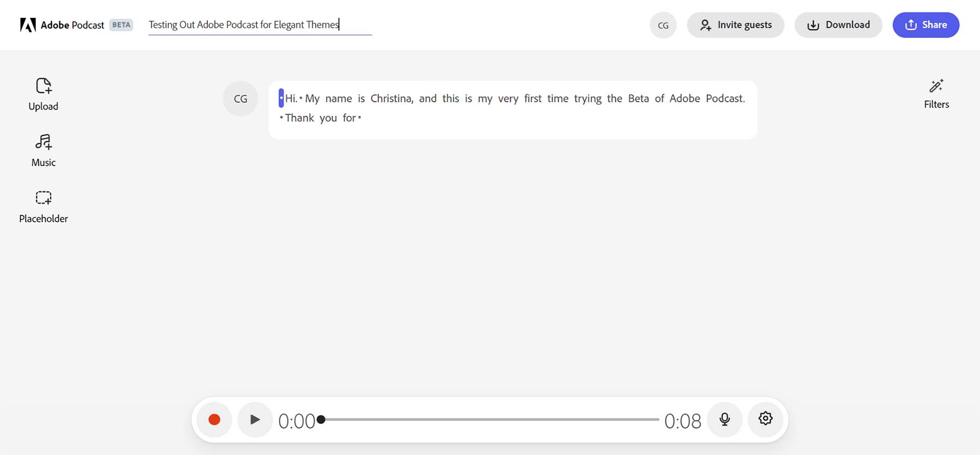980x455 pixels.
Task: Click the BETA badge
Action: [x=121, y=25]
